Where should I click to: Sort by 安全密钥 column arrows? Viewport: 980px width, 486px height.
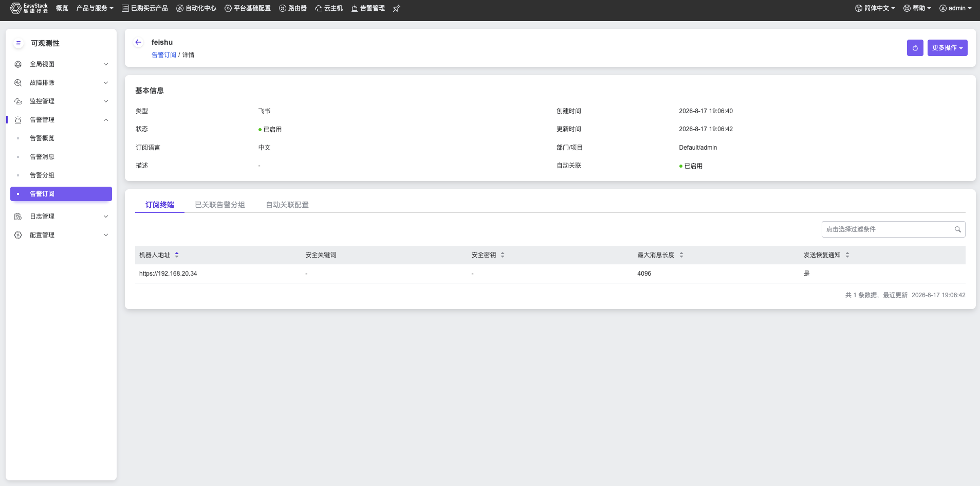tap(503, 255)
